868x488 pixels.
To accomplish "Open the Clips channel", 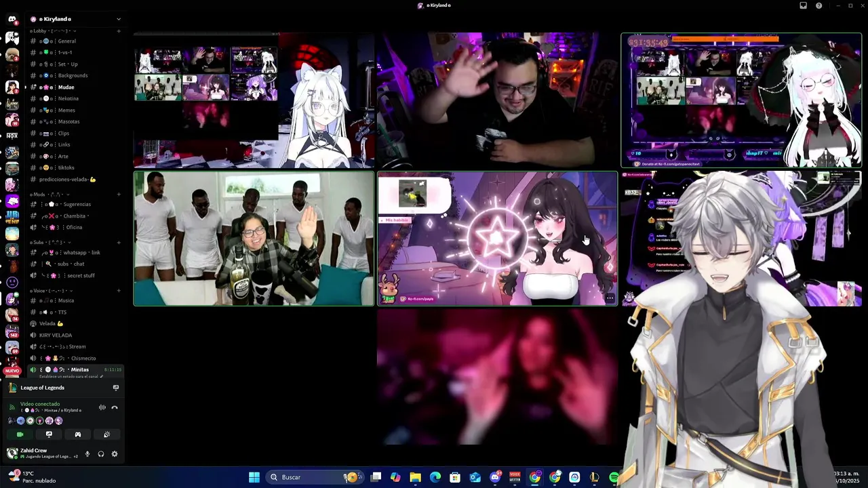I will [75, 134].
